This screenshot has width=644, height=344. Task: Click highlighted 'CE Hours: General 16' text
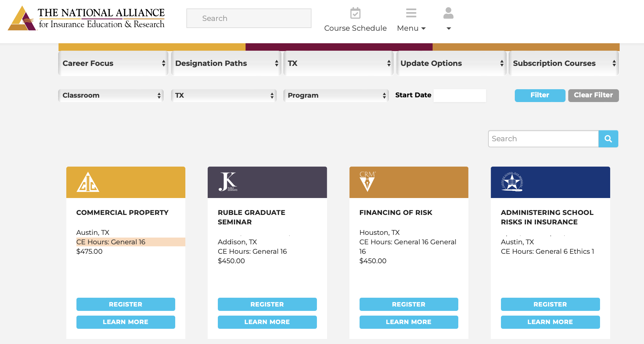[x=111, y=242]
